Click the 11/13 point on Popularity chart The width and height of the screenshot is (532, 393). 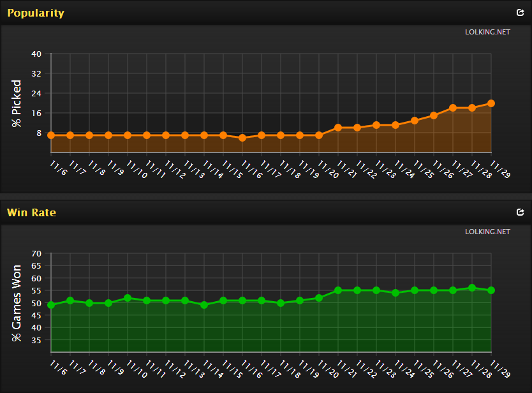coord(185,135)
